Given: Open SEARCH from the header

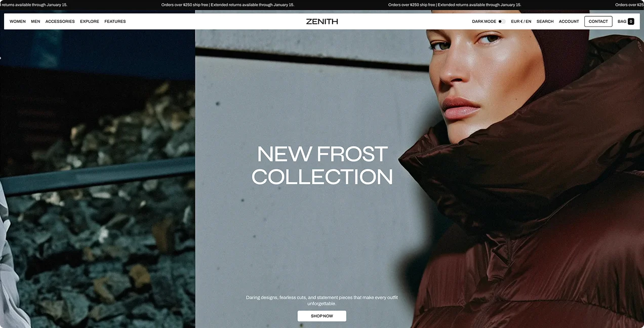Looking at the screenshot, I should click(545, 21).
